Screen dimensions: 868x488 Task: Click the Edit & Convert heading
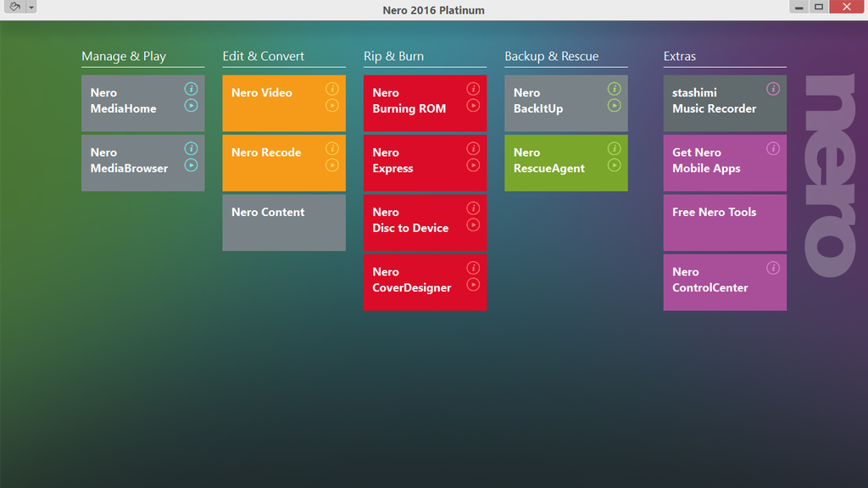264,57
